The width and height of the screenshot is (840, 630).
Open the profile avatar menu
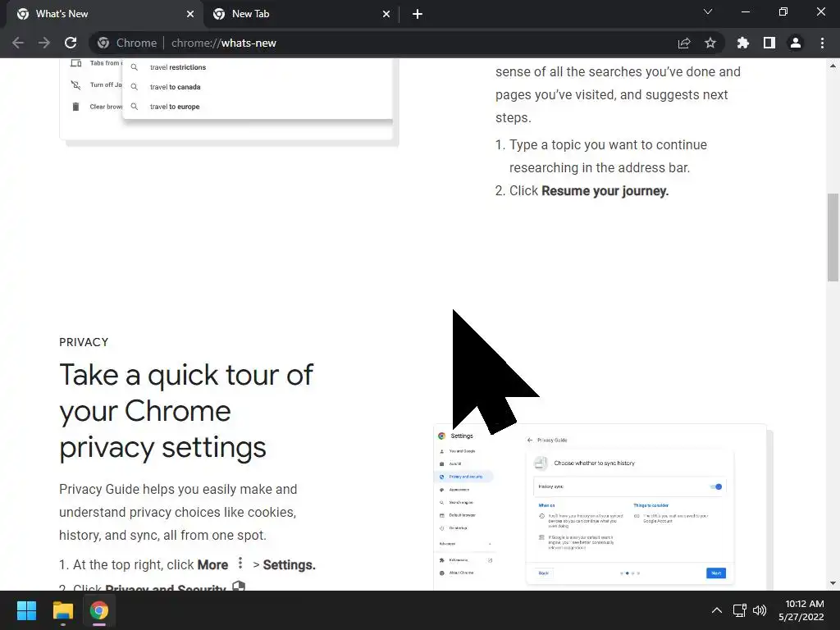click(x=796, y=43)
